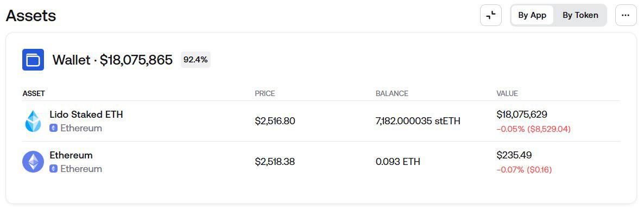Click the $18,075,629 stETH value
Screen dimensions: 644x210
522,114
